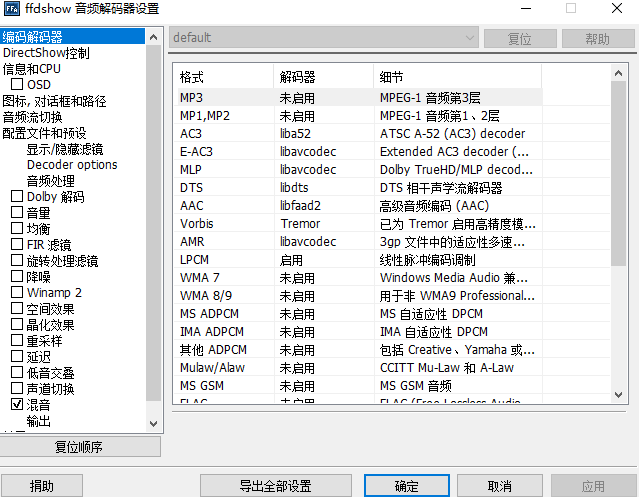
Task: Enable the 空间效果 checkbox
Action: point(17,308)
